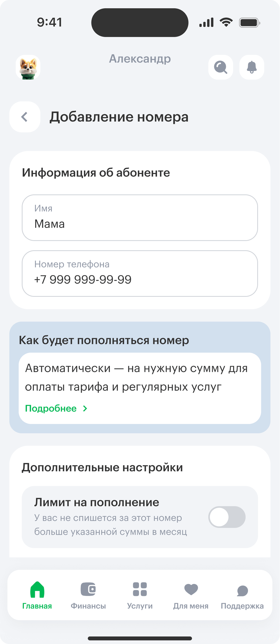Go back using the left chevron

pyautogui.click(x=24, y=117)
